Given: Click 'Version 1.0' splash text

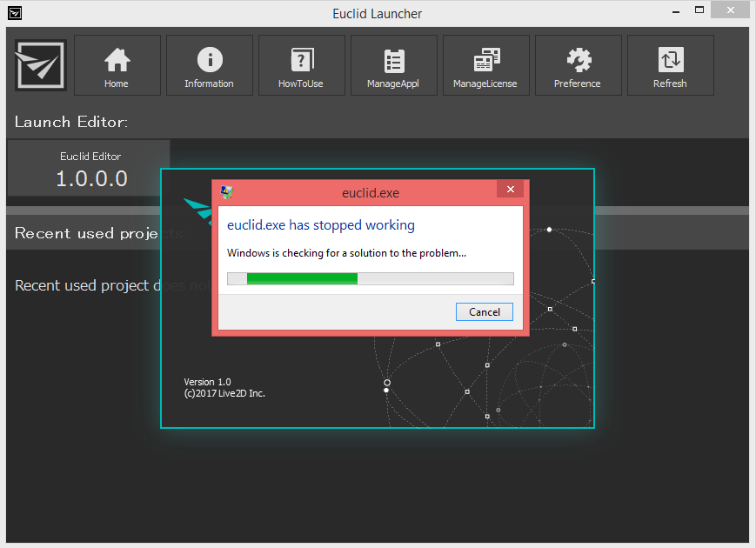Looking at the screenshot, I should pyautogui.click(x=207, y=382).
